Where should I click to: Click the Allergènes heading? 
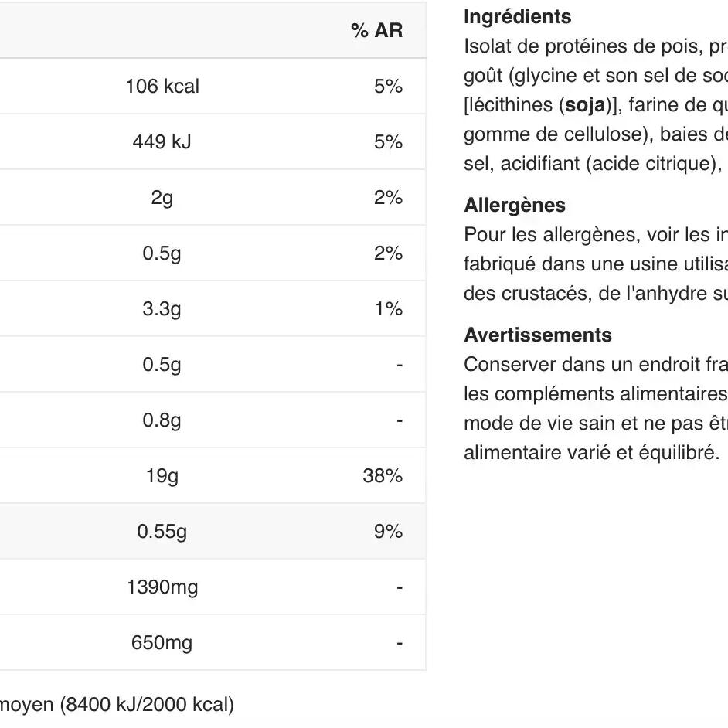coord(514,205)
